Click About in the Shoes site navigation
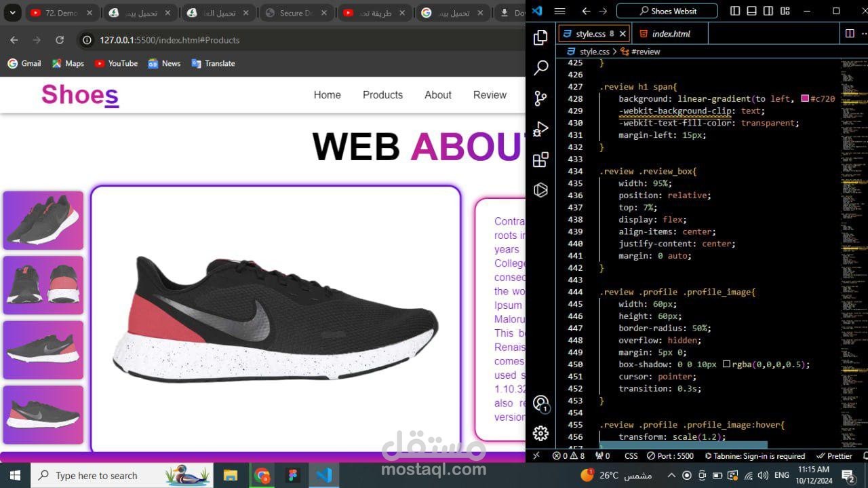 (438, 95)
